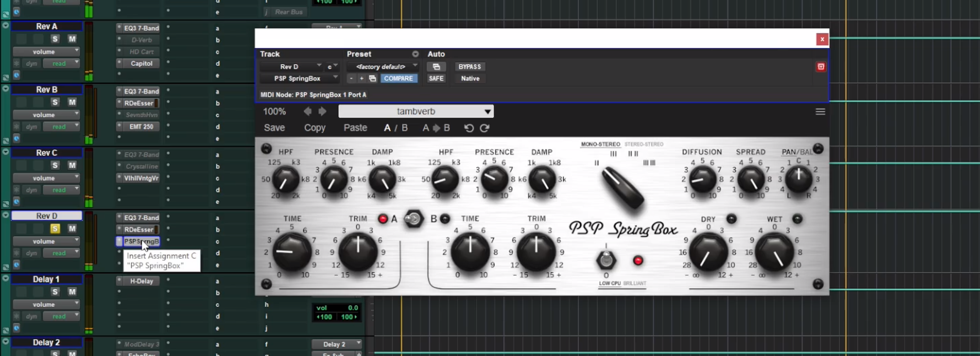Click the BYPASS button
The image size is (980, 356).
tap(469, 67)
